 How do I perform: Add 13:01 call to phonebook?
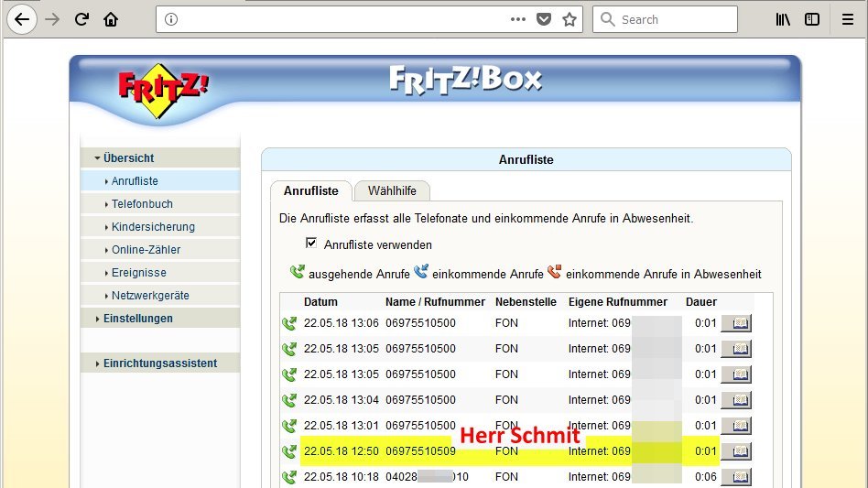coord(736,426)
